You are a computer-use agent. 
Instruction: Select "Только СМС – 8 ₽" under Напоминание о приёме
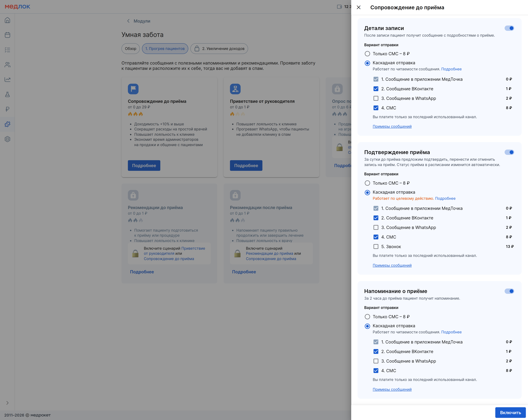click(367, 317)
